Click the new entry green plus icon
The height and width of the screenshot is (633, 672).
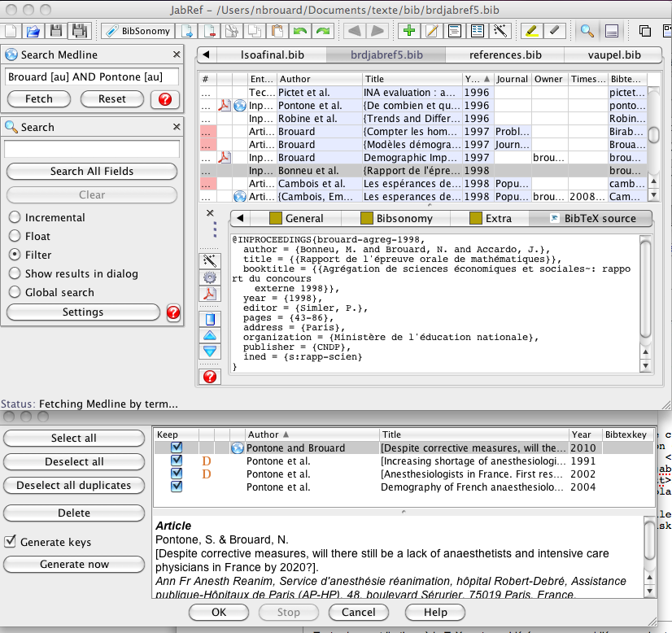click(x=408, y=31)
